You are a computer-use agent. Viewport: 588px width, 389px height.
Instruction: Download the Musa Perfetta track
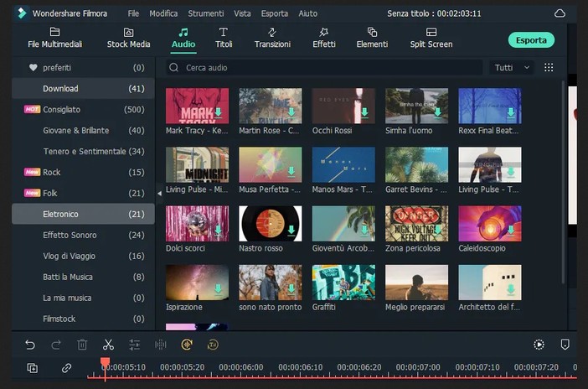pos(291,171)
